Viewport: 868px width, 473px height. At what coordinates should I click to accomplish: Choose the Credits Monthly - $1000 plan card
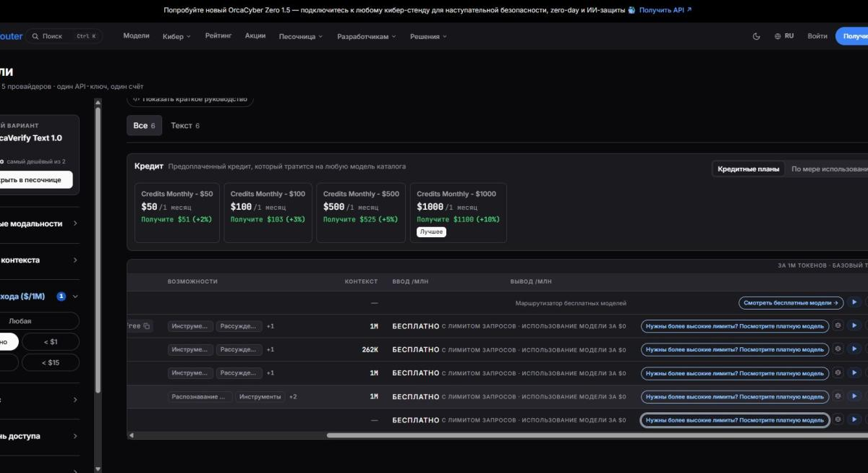[x=459, y=213]
